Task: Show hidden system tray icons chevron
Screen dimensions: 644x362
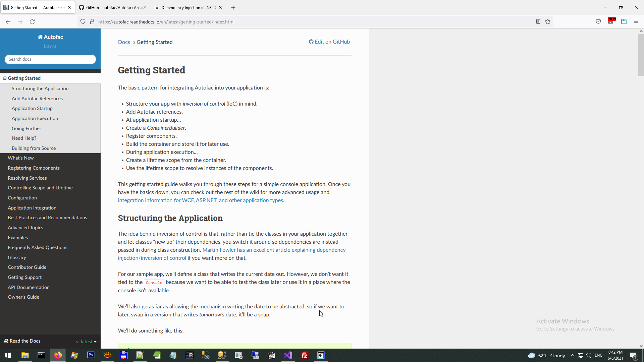Action: click(x=572, y=355)
